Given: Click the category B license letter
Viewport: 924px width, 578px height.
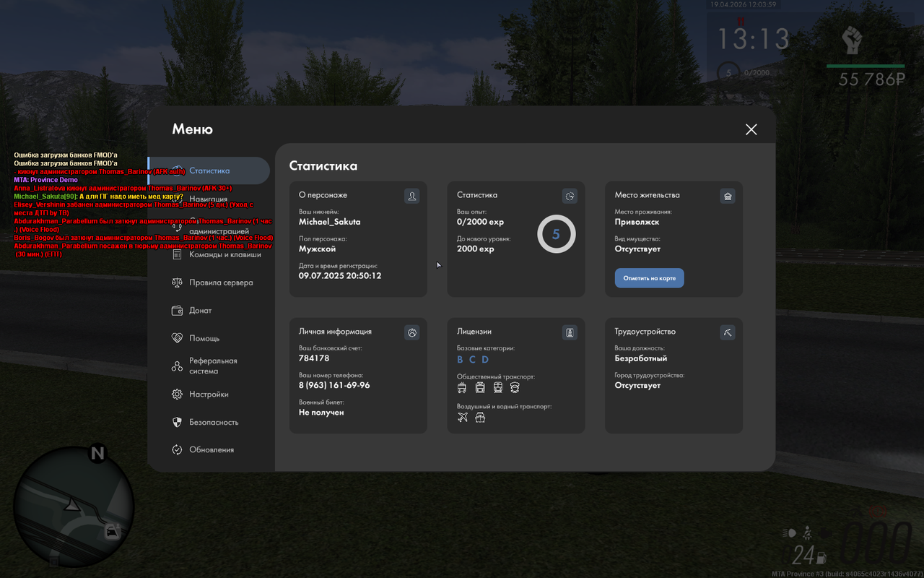Looking at the screenshot, I should pos(460,359).
